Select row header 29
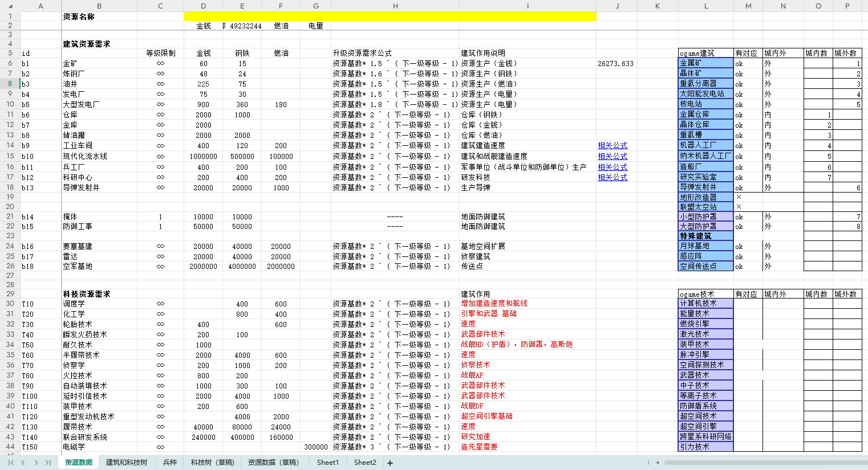 click(10, 294)
